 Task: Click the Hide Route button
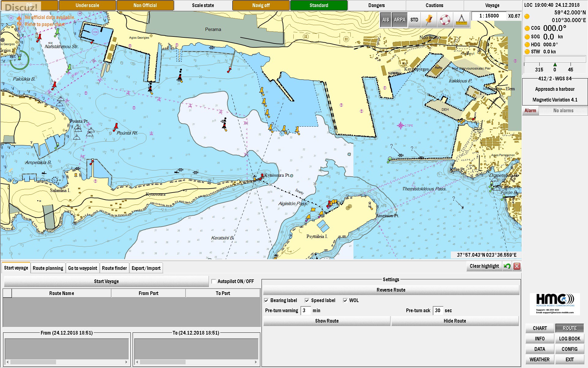[455, 321]
